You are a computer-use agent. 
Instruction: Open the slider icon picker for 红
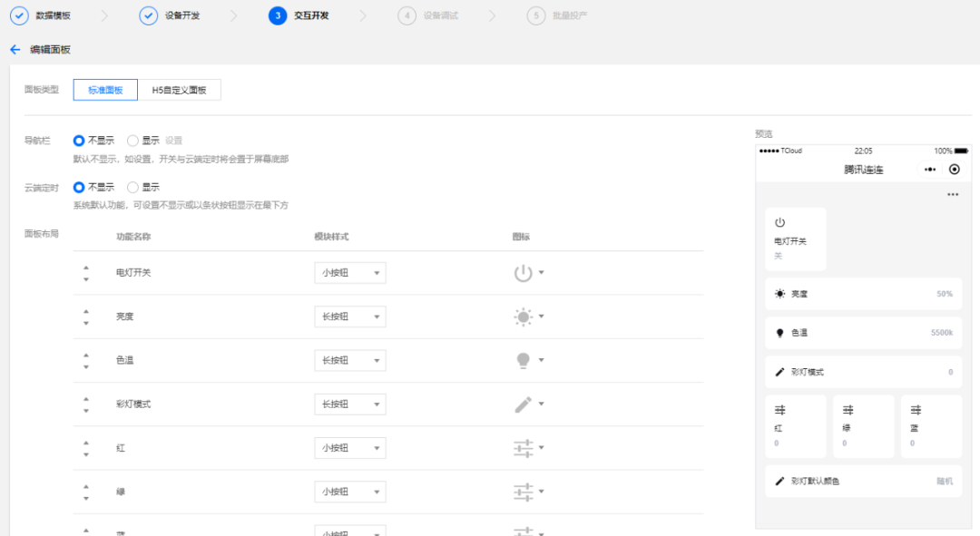point(529,448)
